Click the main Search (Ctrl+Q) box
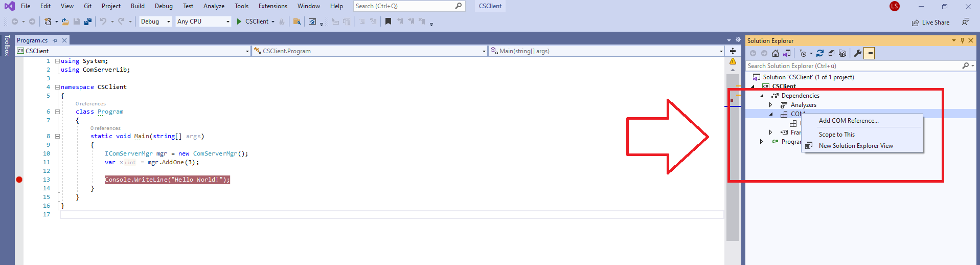This screenshot has height=265, width=980. (x=409, y=6)
